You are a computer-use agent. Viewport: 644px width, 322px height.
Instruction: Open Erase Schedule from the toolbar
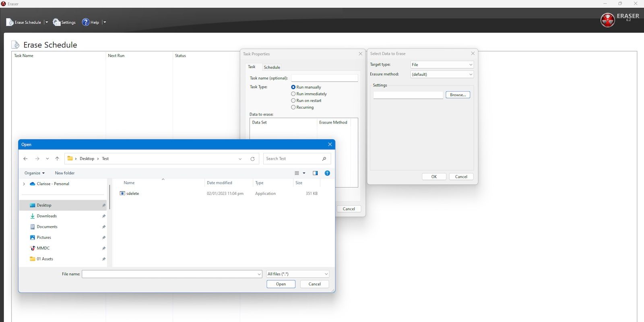24,23
